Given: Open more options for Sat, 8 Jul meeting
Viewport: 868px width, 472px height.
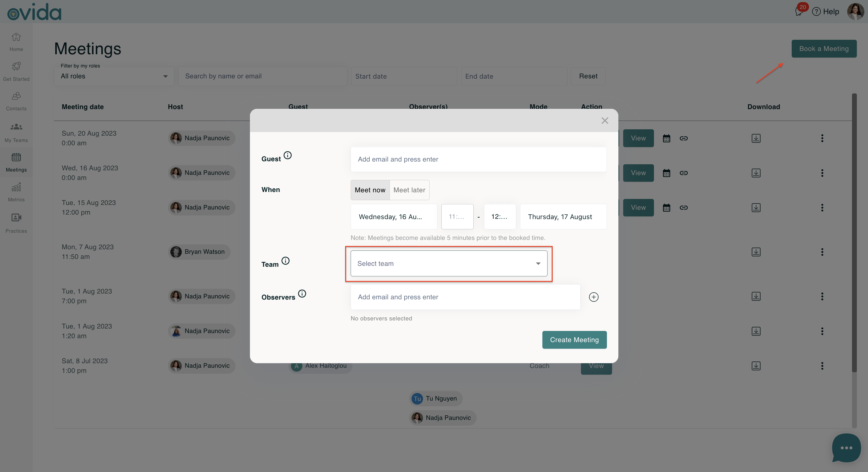Looking at the screenshot, I should point(822,366).
